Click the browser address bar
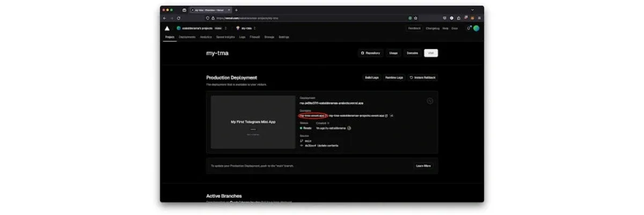 click(311, 18)
